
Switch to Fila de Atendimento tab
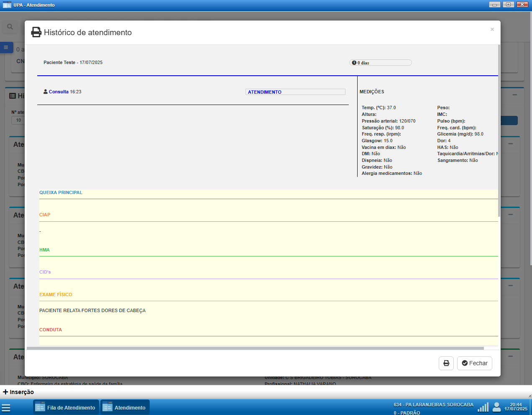(66, 407)
